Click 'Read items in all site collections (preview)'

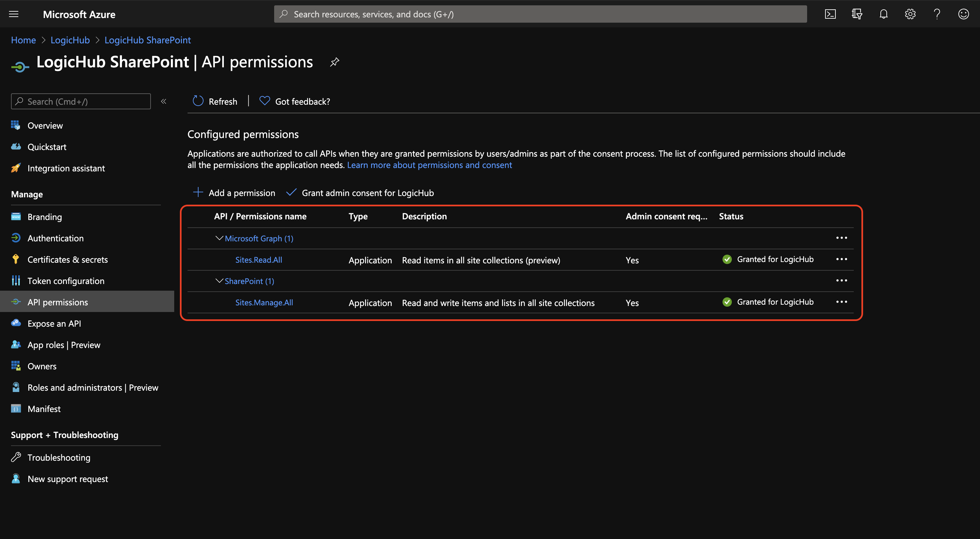click(481, 260)
